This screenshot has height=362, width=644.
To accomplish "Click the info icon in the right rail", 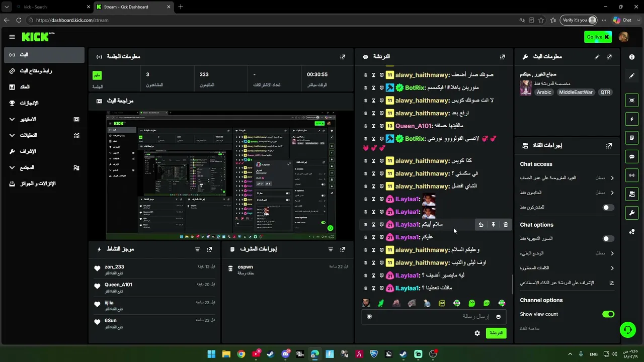I will (632, 57).
